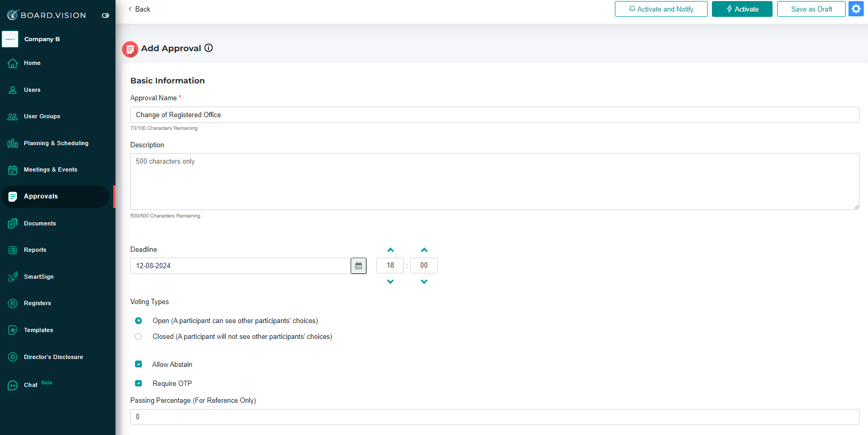Open Templates in sidebar
The width and height of the screenshot is (868, 435).
click(38, 330)
